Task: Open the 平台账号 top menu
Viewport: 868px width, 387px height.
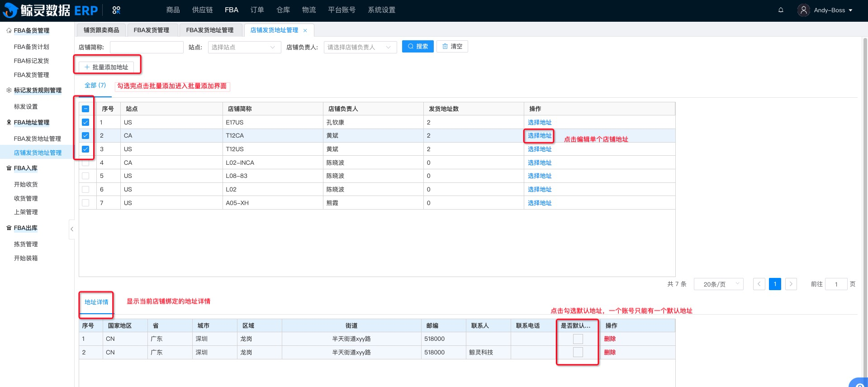Action: (342, 10)
